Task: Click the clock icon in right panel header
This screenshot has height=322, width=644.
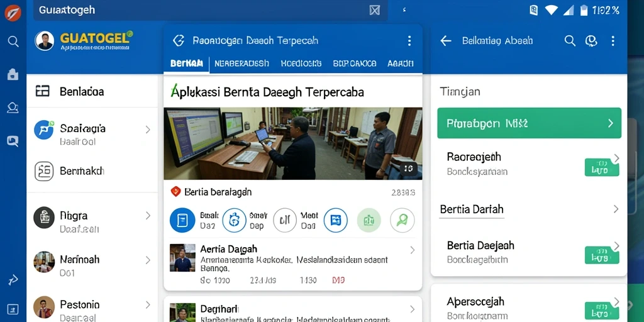Action: [x=591, y=41]
